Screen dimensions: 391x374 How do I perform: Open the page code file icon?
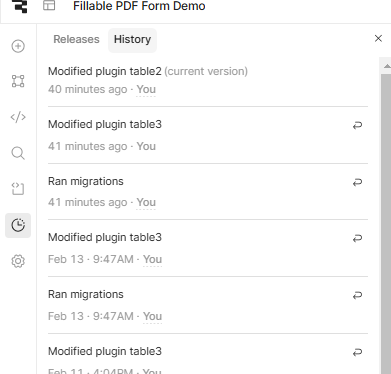click(18, 189)
